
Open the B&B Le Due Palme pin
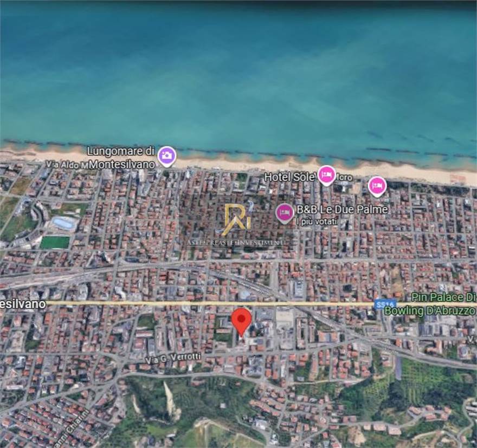pyautogui.click(x=285, y=213)
